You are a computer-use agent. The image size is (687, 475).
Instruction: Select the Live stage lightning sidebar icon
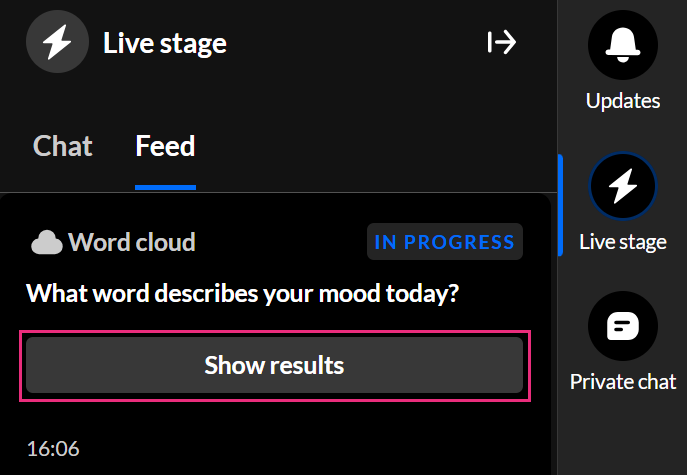[x=622, y=187]
